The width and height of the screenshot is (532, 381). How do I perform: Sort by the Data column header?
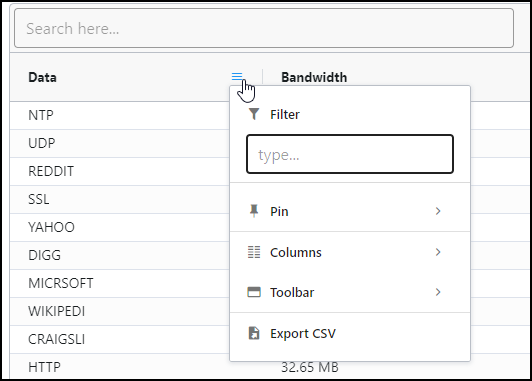42,77
